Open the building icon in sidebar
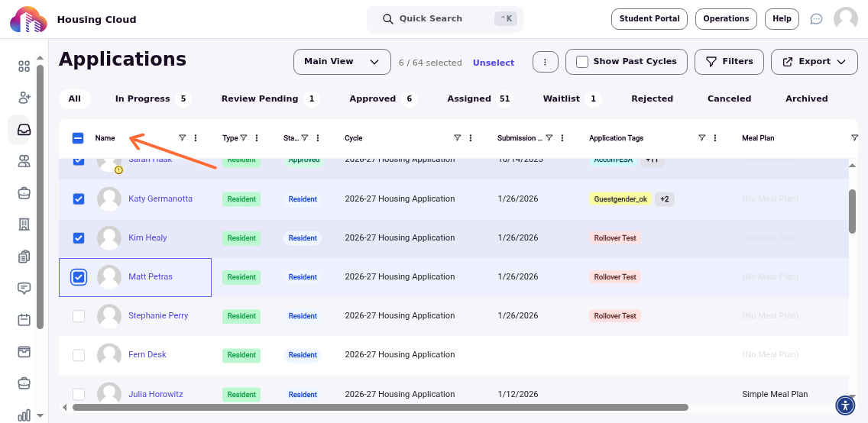 pyautogui.click(x=24, y=224)
